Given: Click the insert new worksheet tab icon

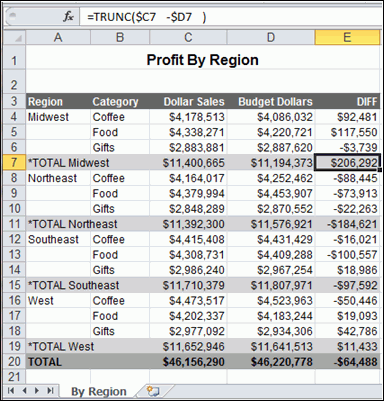Looking at the screenshot, I should coord(153,391).
